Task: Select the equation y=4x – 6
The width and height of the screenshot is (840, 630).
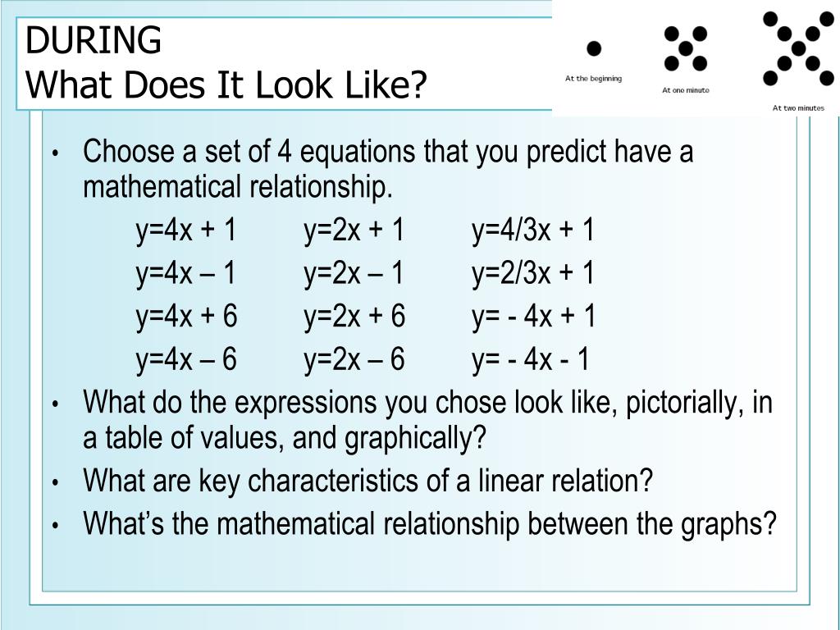Action: (x=186, y=358)
